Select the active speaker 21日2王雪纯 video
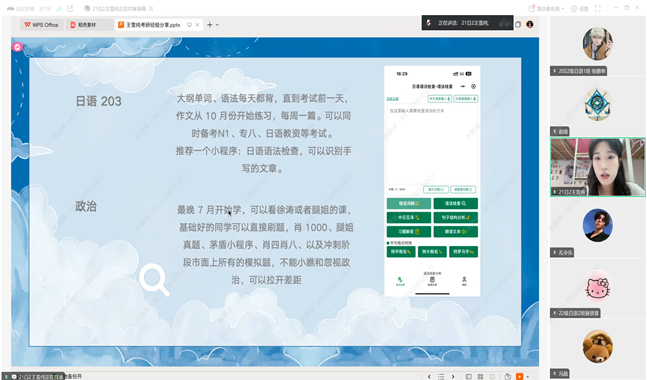Viewport: 647px width, 380px height. [597, 167]
